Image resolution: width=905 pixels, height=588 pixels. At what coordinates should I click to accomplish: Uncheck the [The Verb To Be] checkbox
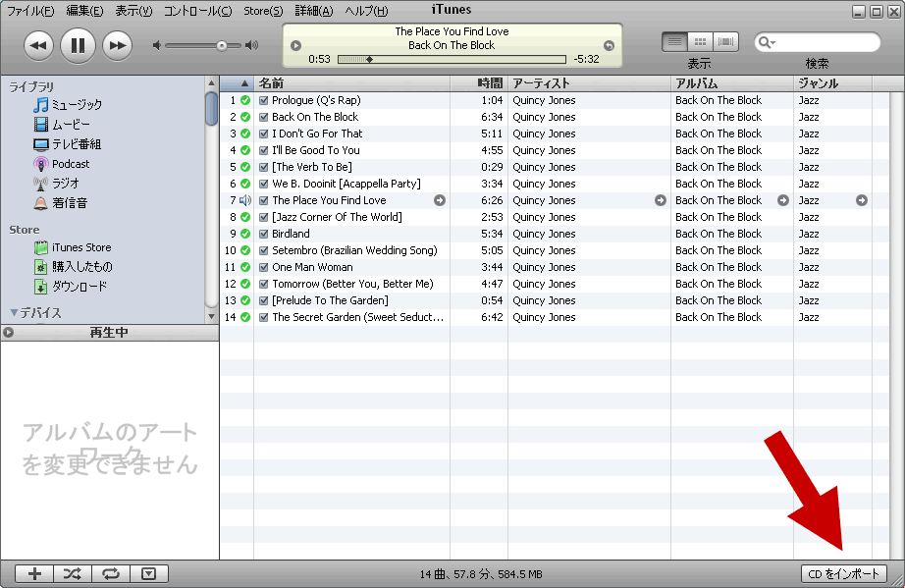264,167
